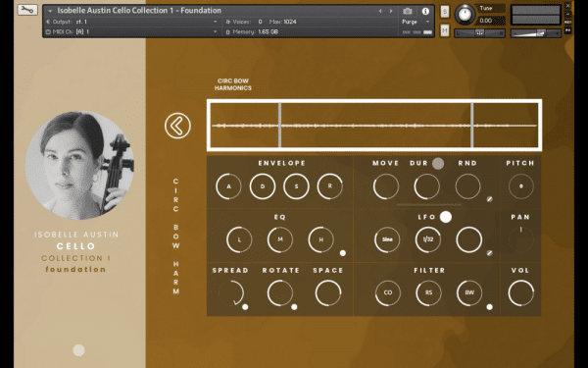
Task: Click the EQ M mid knob
Action: 280,239
